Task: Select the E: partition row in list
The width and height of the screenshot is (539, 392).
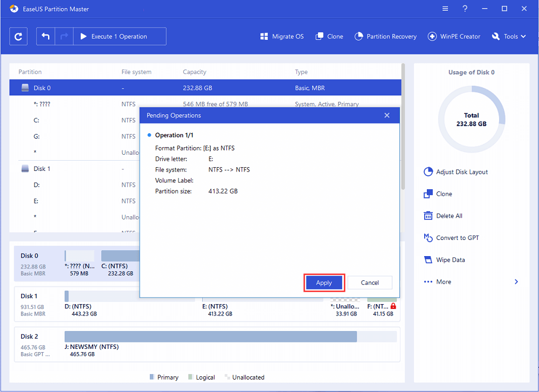Action: [74, 201]
